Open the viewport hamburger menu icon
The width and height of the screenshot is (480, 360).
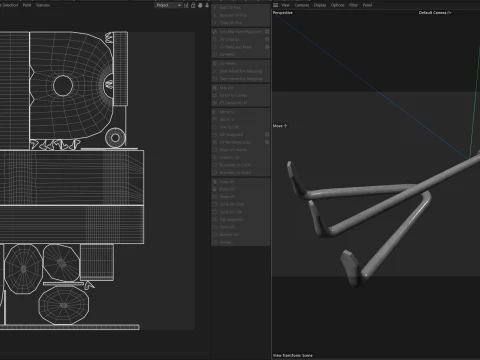click(275, 5)
